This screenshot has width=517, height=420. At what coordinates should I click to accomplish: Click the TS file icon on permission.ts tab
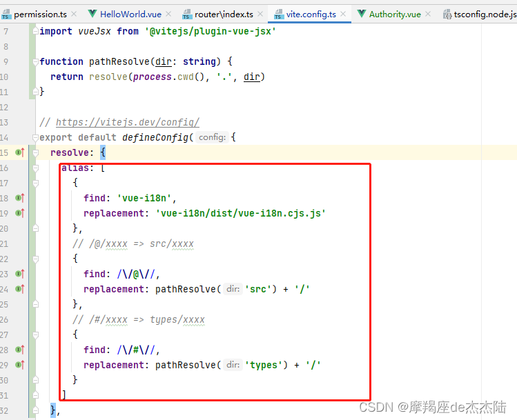click(6, 14)
